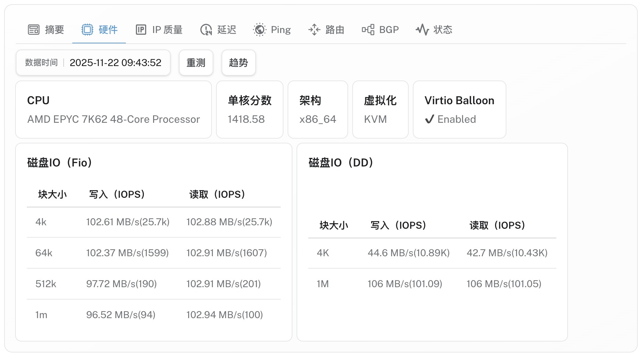
Task: Click the summary newspaper icon
Action: click(x=34, y=30)
